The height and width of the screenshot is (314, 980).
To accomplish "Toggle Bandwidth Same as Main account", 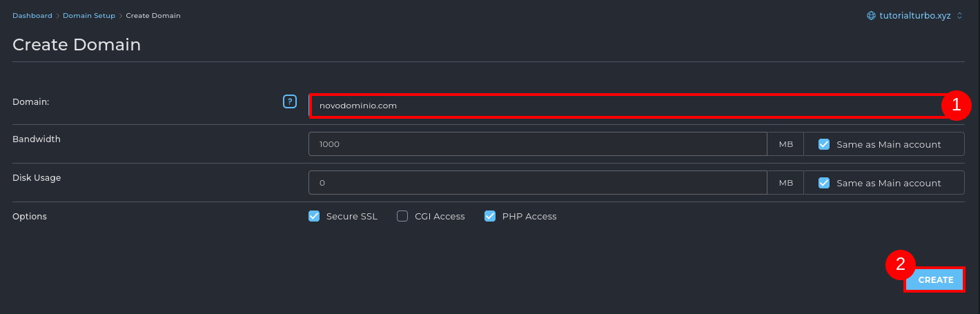I will [823, 144].
